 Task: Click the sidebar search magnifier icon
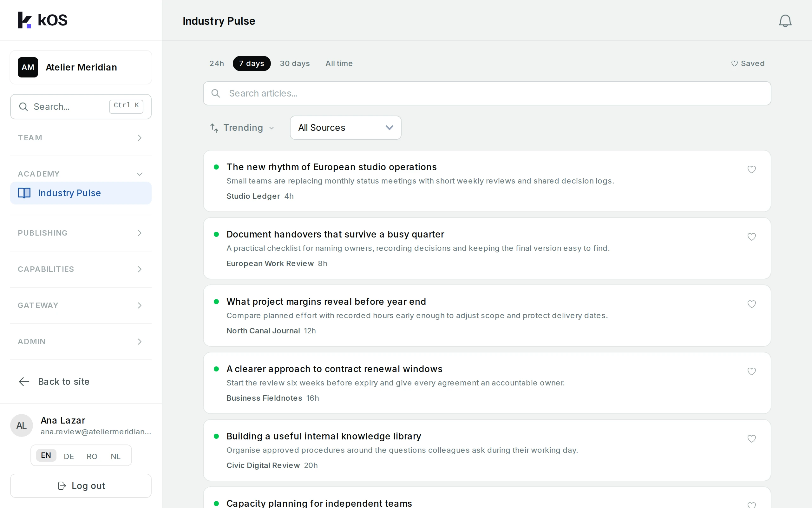[23, 107]
